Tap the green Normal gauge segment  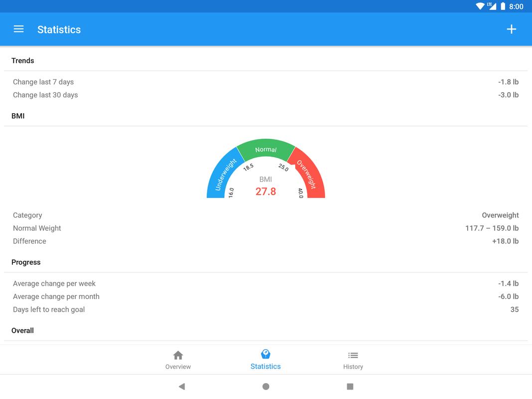pos(266,149)
